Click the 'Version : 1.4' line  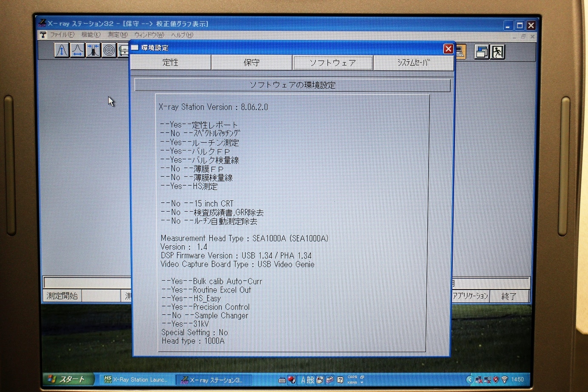184,247
